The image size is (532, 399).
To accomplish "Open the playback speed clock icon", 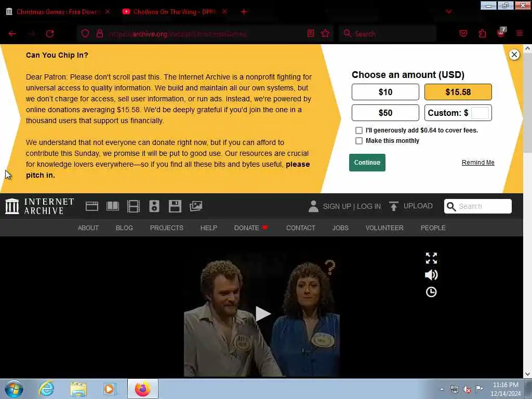I will pyautogui.click(x=431, y=292).
